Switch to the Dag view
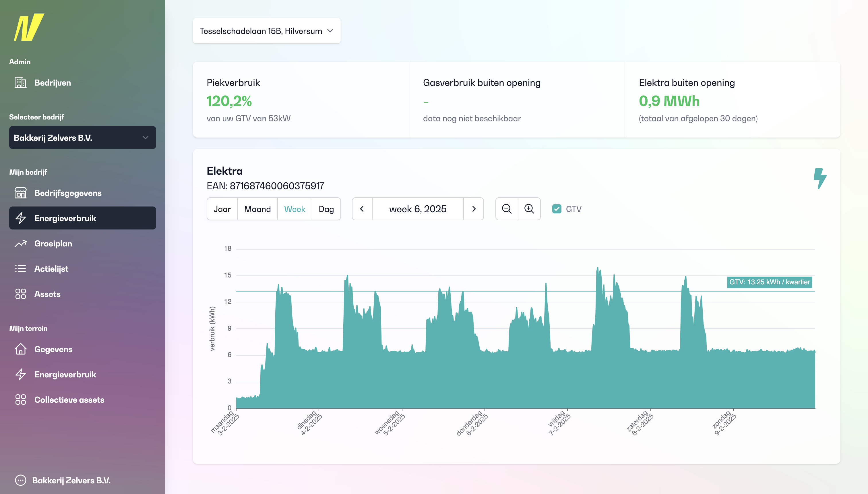 tap(326, 209)
